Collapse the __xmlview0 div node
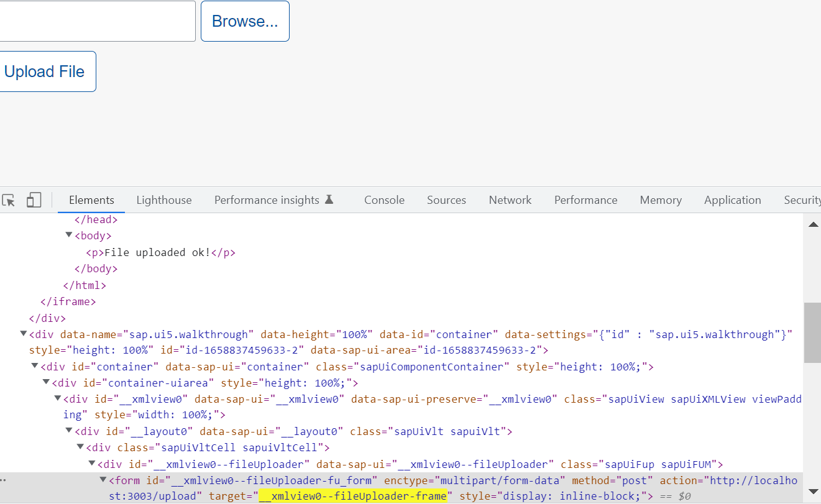The image size is (821, 504). 57,398
